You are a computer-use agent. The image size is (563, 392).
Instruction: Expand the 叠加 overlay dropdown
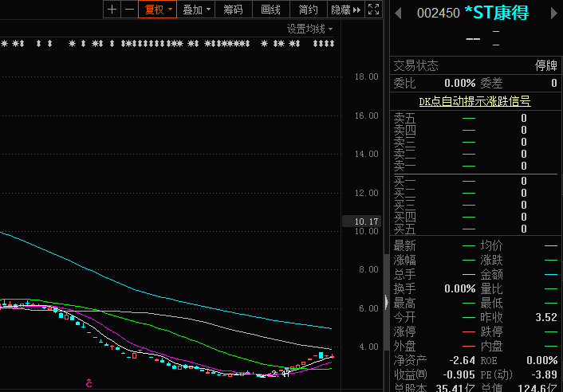tap(196, 10)
